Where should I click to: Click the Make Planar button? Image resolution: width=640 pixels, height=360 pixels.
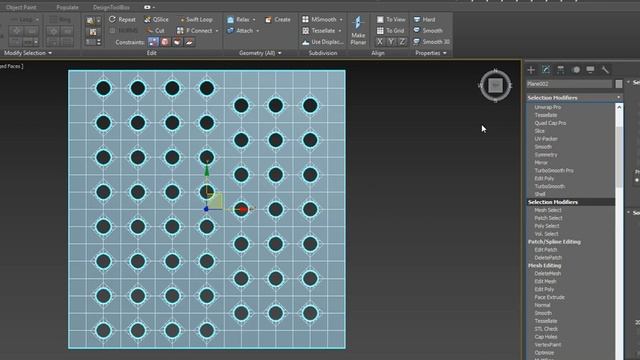pos(358,30)
